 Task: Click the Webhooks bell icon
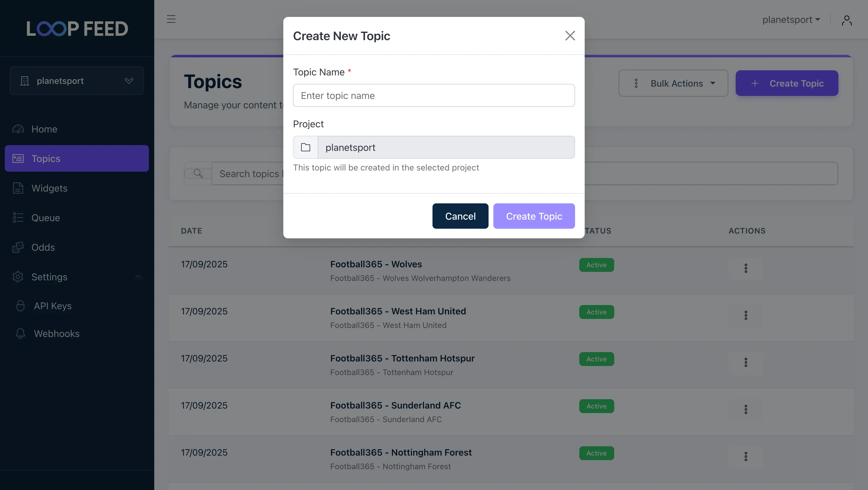20,333
